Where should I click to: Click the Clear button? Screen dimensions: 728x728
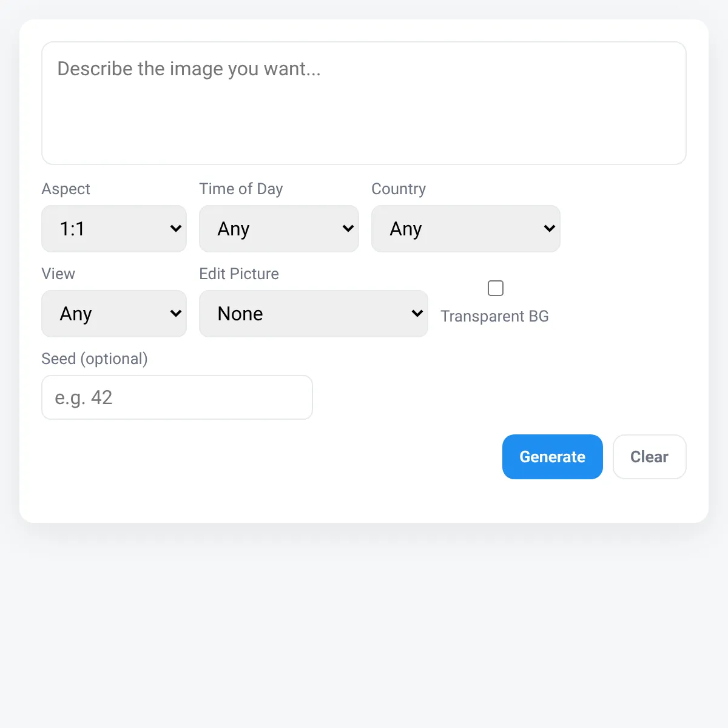[x=650, y=457]
